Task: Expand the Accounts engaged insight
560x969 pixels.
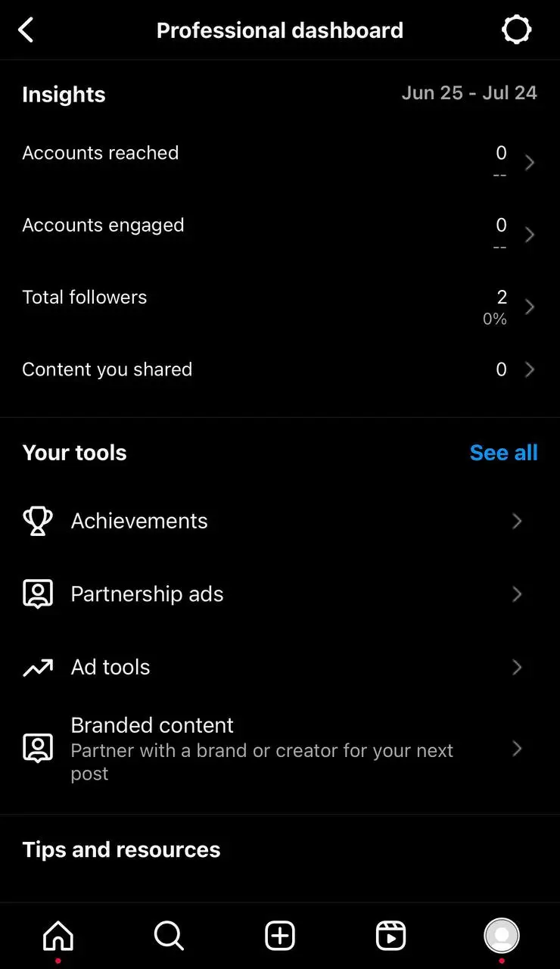Action: tap(280, 232)
